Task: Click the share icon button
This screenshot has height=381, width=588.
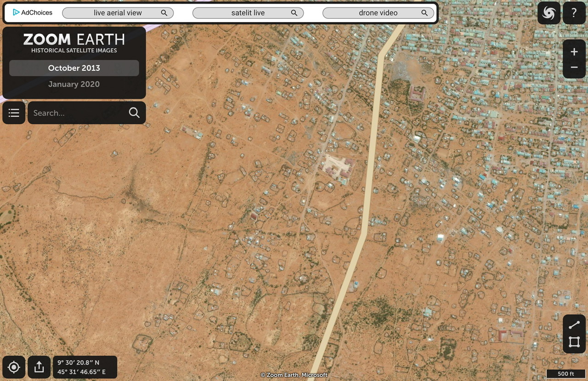Action: tap(39, 367)
